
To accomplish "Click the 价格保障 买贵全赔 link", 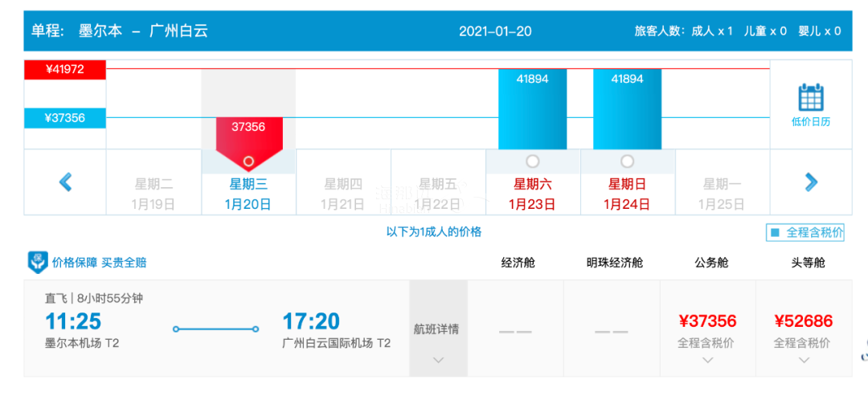I will (99, 263).
